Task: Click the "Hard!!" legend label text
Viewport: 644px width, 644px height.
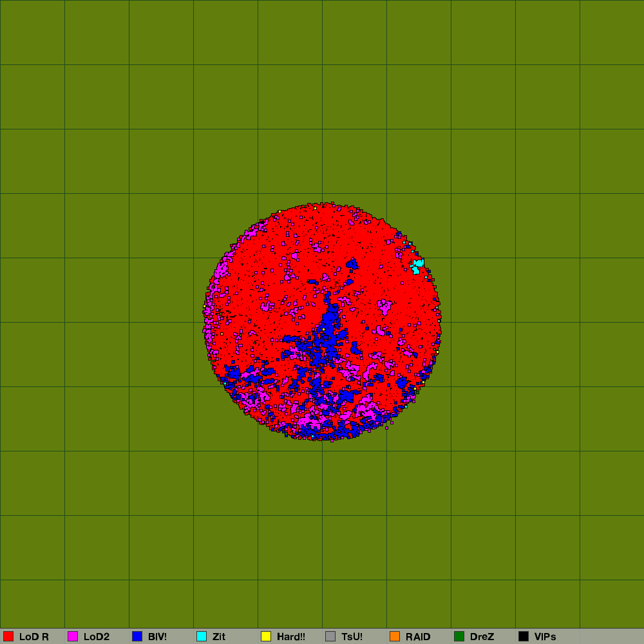Action: pos(291,637)
